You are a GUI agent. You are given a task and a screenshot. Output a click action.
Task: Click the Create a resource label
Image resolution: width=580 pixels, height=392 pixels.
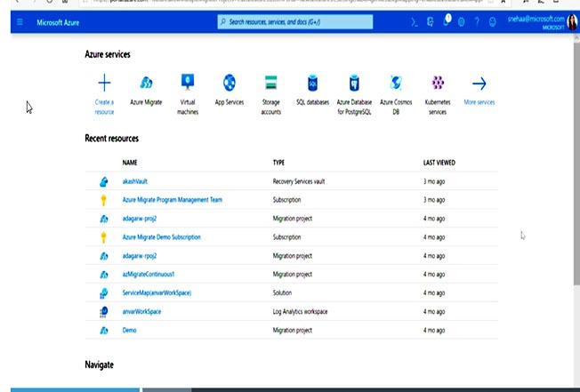104,107
